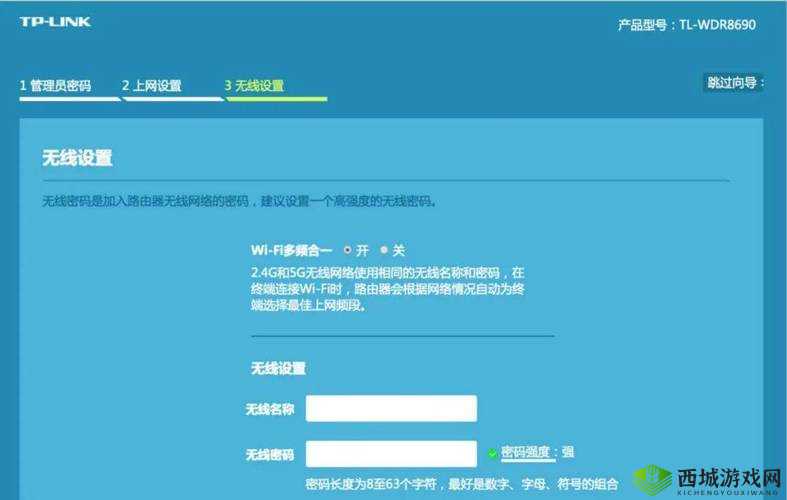Viewport: 787px width, 500px height.
Task: Turn Wi-Fi多频合一 on with 开 radio
Action: [x=347, y=249]
